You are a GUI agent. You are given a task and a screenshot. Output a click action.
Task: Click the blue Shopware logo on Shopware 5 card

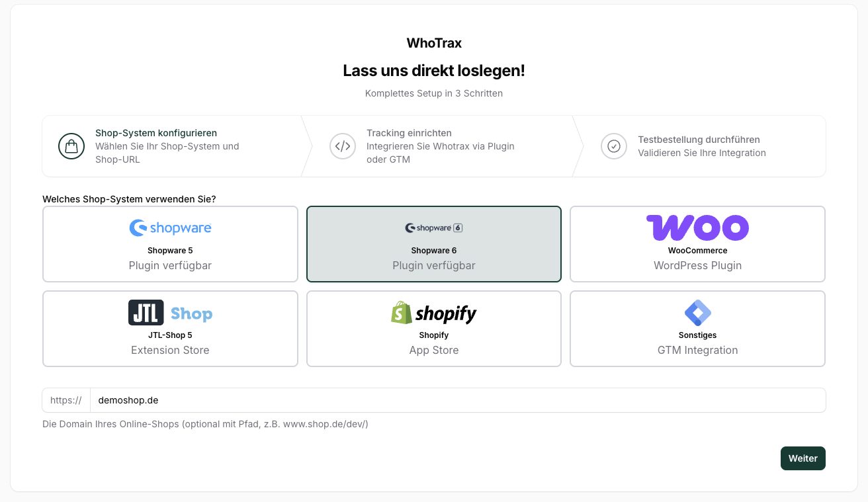coord(170,228)
